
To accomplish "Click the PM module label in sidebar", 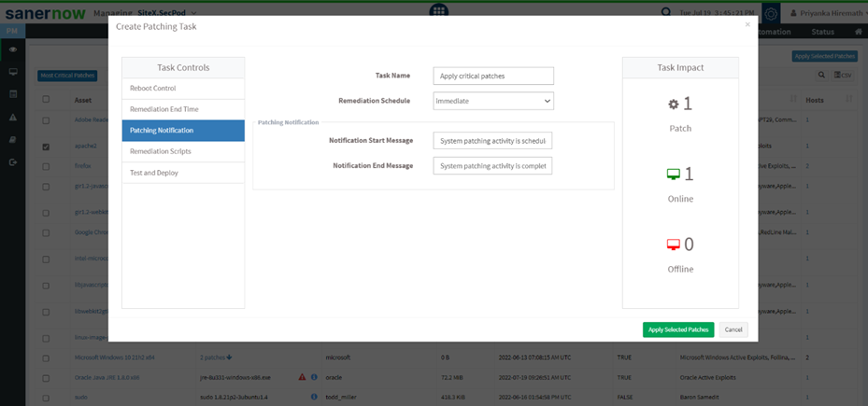I will (x=12, y=32).
